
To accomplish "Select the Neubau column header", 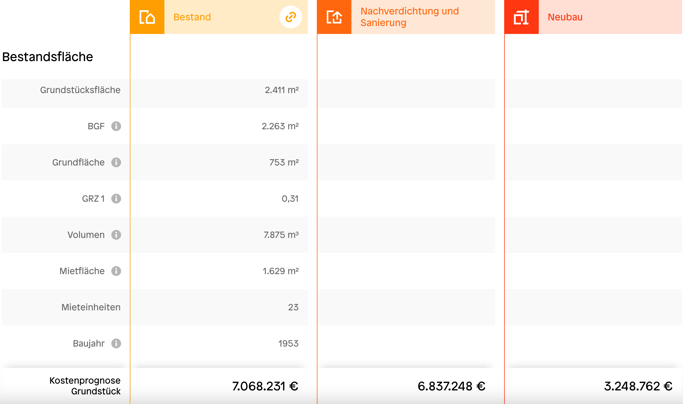I will point(593,17).
